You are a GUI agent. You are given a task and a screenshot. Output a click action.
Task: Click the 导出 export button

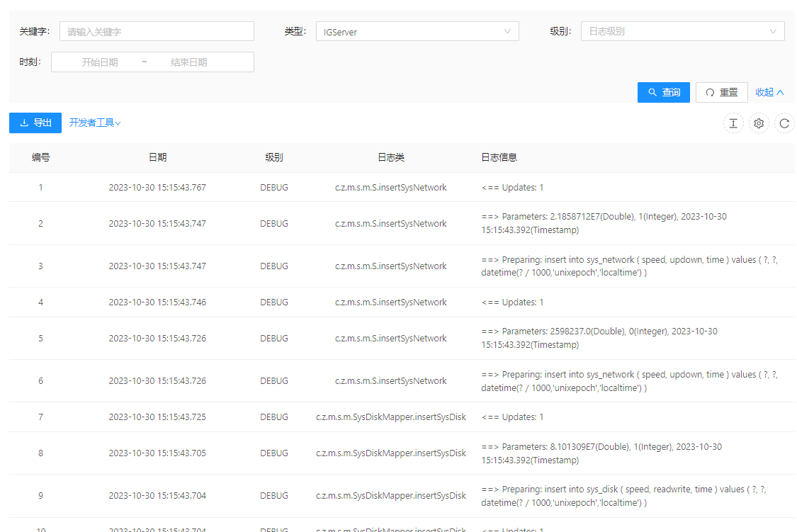click(x=35, y=123)
